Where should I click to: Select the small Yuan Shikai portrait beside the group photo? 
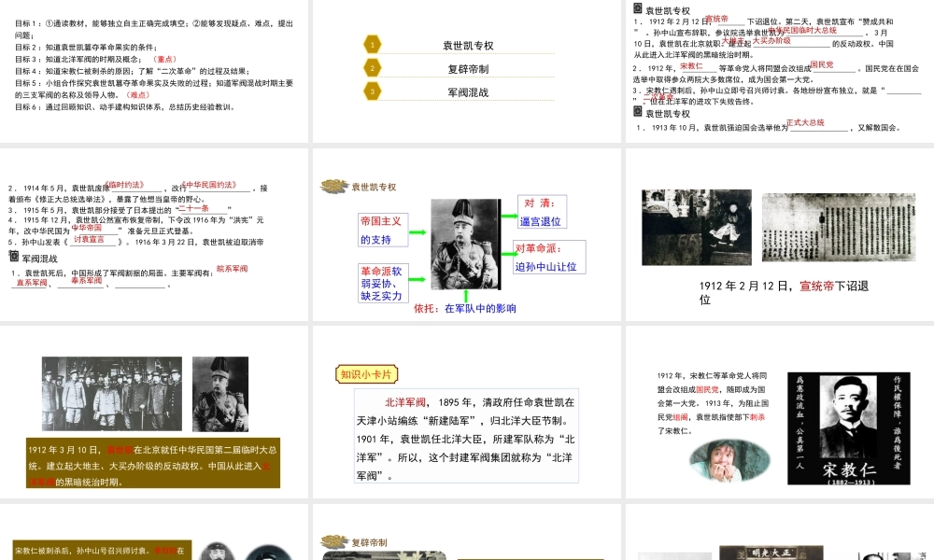[x=220, y=394]
